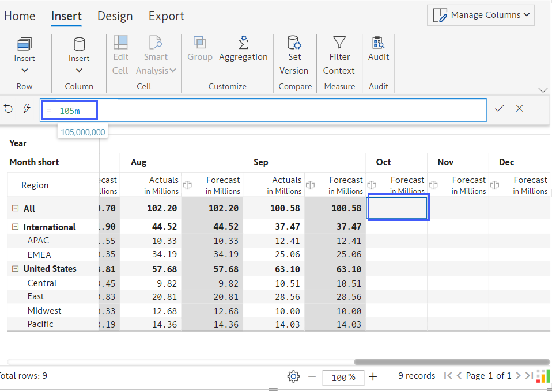Click the zoom in plus button

[x=373, y=377]
